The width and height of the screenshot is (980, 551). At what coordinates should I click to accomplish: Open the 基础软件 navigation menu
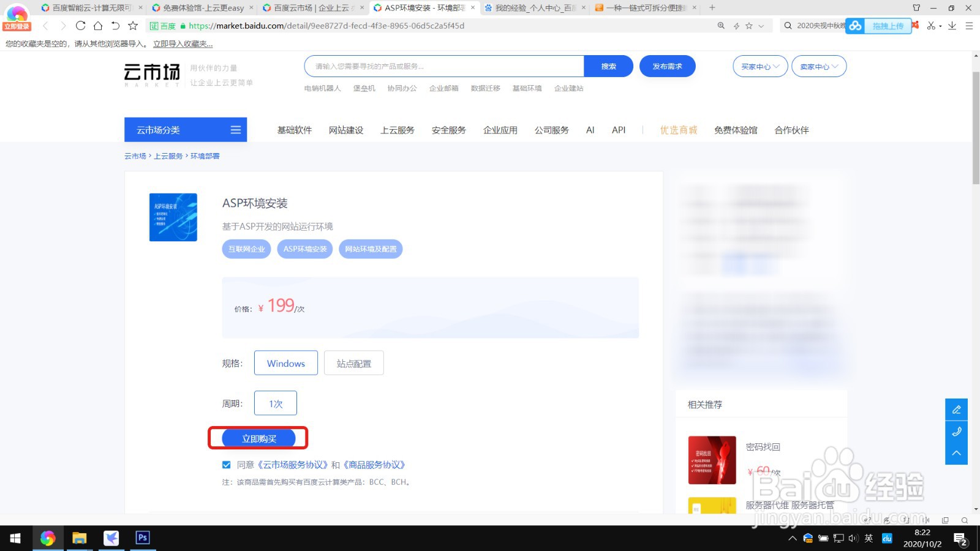point(295,130)
